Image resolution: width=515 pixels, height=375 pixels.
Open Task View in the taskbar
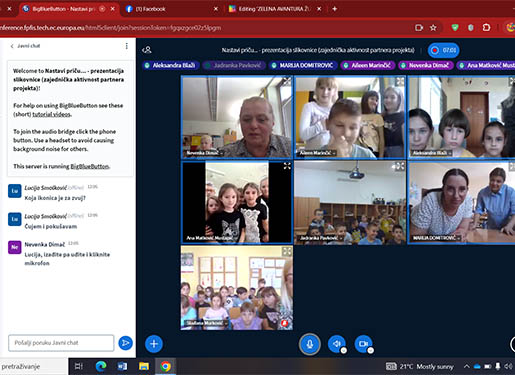[79, 367]
